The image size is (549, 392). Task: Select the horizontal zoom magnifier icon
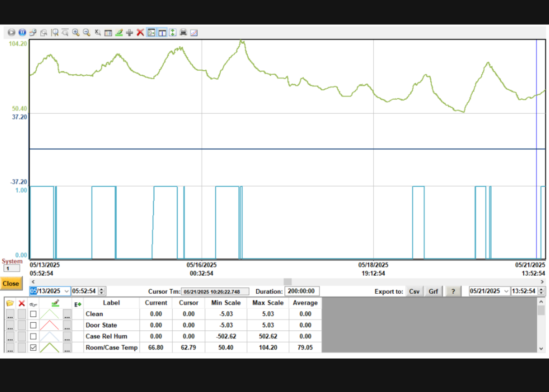55,33
